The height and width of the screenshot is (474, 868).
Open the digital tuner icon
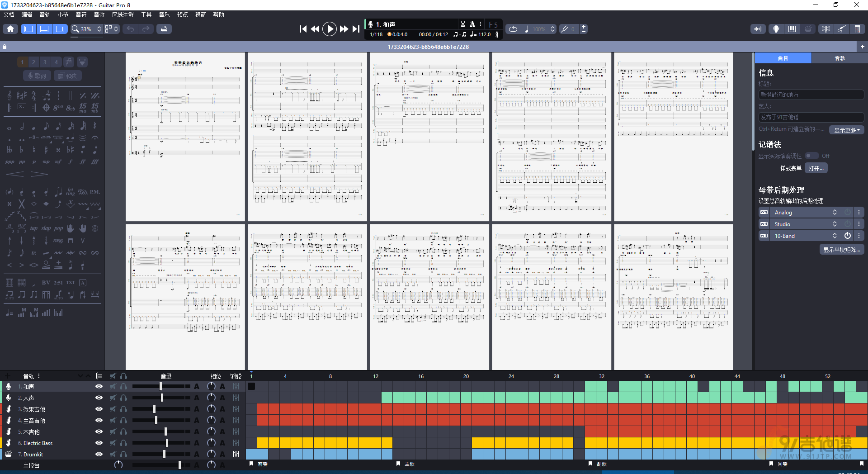click(x=826, y=29)
